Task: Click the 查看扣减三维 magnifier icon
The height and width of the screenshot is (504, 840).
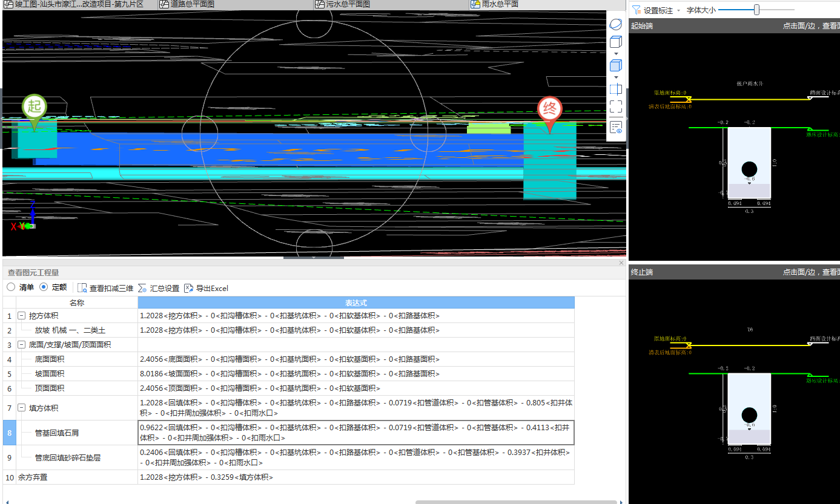Action: [x=82, y=288]
